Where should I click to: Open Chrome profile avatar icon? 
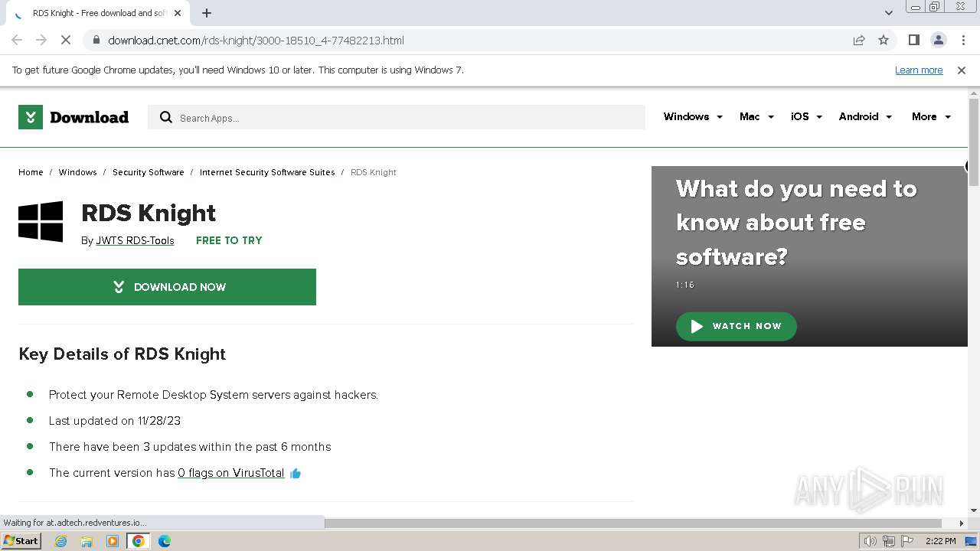coord(938,41)
